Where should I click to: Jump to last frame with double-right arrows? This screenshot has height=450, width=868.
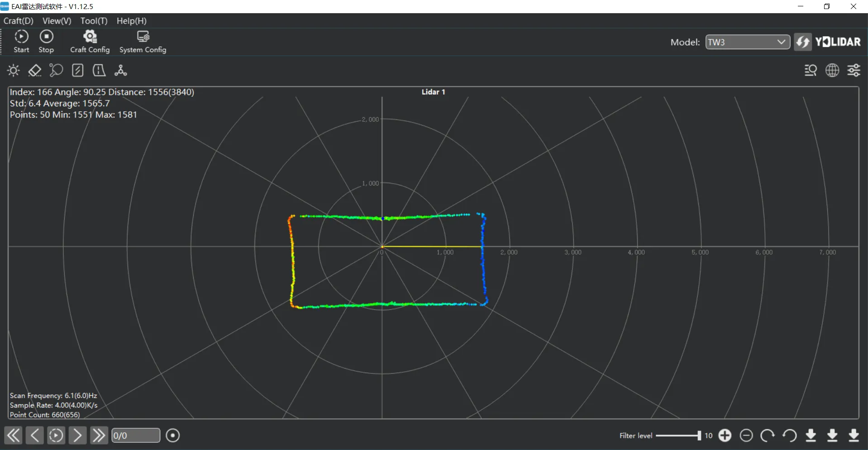coord(99,436)
